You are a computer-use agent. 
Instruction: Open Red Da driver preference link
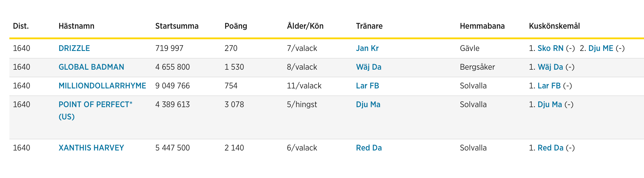[x=550, y=148]
